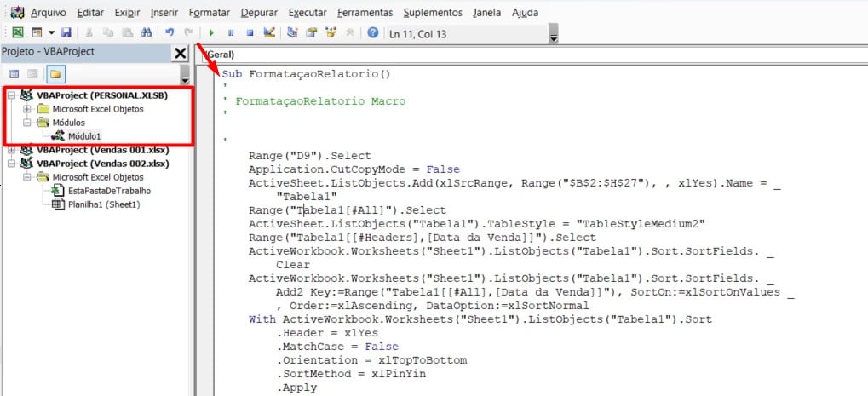
Task: Click the 'FormataçaoRelatorio Macro' comment line
Action: [x=320, y=101]
